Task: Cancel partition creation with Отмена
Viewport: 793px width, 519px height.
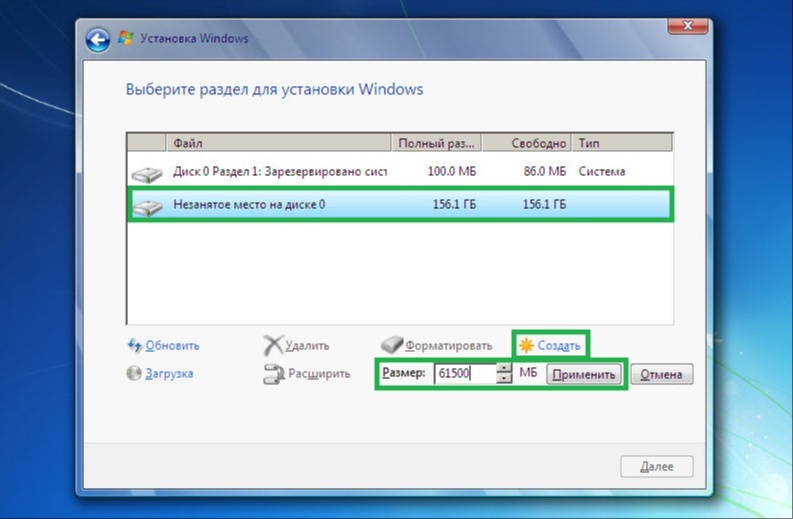Action: pos(662,374)
